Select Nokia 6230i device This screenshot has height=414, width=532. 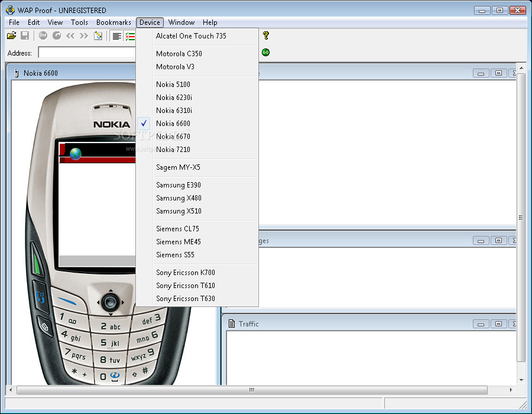[x=197, y=98]
